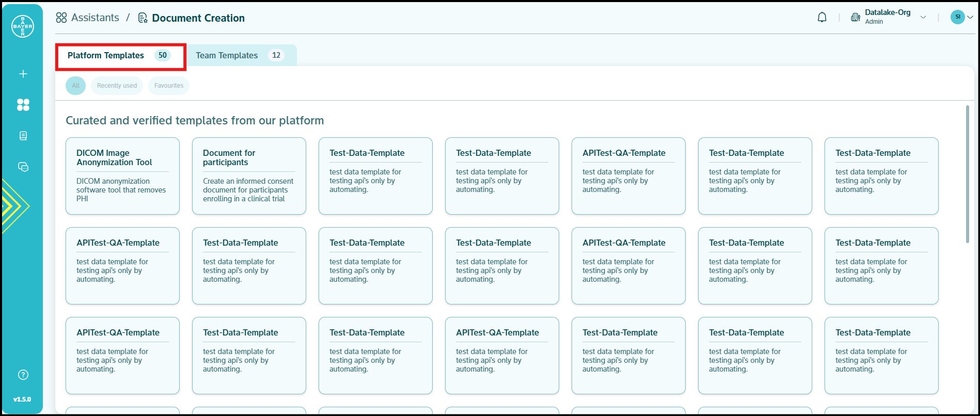Open the notifications bell
The height and width of the screenshot is (416, 980).
coord(822,18)
